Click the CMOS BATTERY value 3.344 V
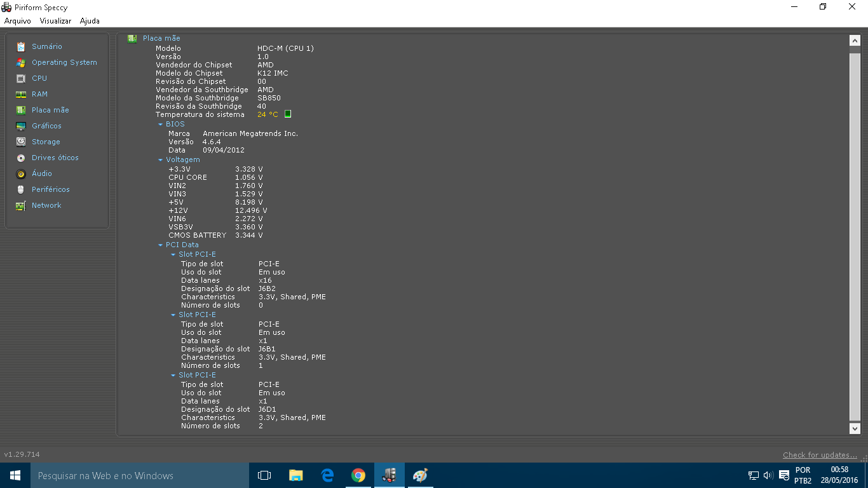The width and height of the screenshot is (868, 488). (x=248, y=235)
